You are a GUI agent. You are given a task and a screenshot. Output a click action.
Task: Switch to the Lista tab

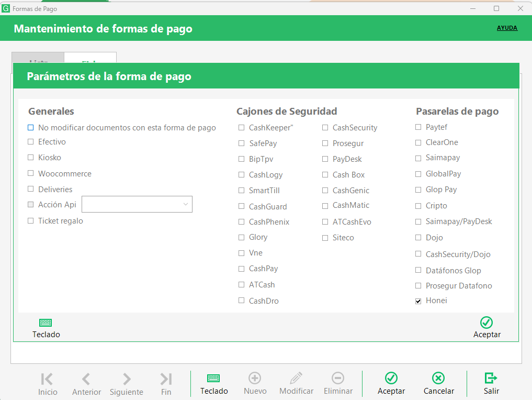point(38,59)
